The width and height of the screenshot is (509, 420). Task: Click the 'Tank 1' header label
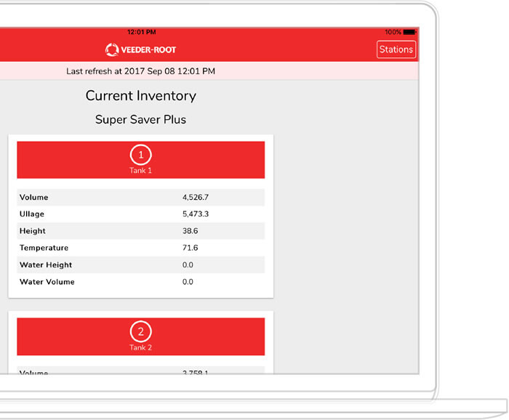140,171
